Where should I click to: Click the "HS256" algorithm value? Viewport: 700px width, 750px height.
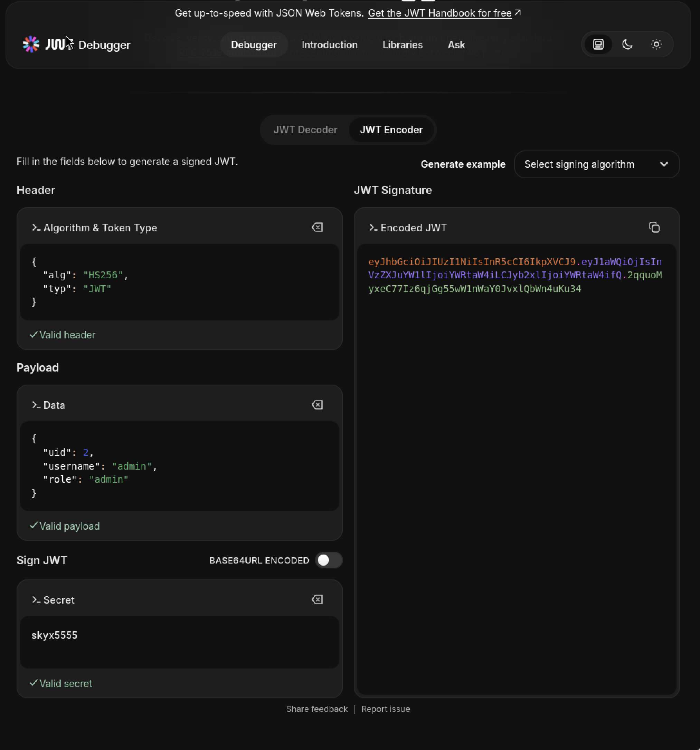point(103,275)
